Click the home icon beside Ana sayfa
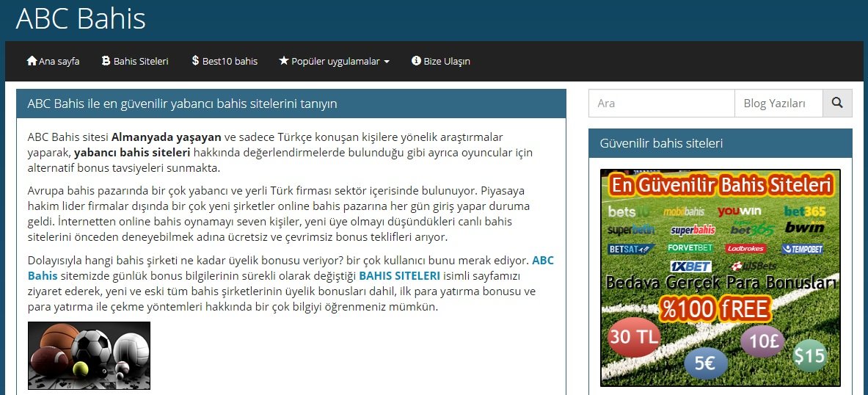 point(32,61)
